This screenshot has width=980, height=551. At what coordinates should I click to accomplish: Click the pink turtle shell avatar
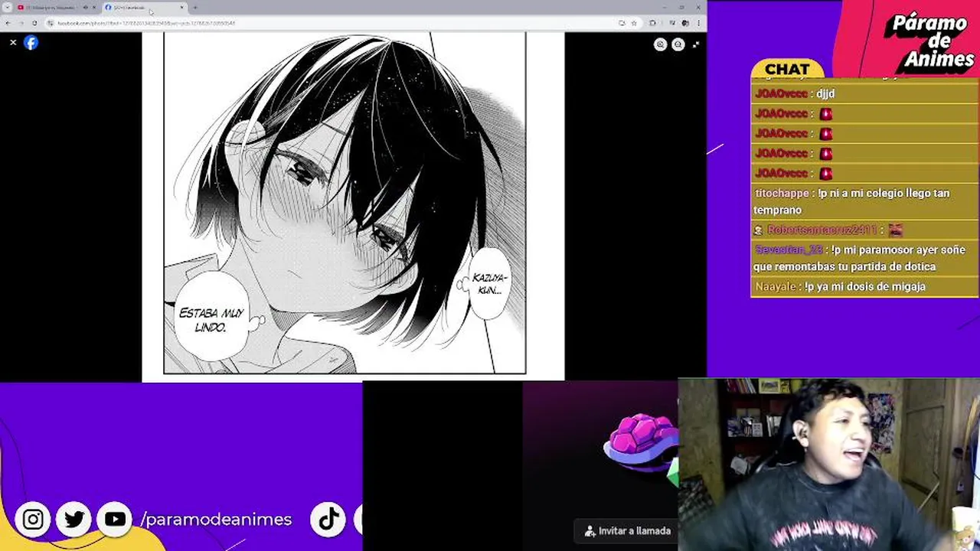pos(642,442)
